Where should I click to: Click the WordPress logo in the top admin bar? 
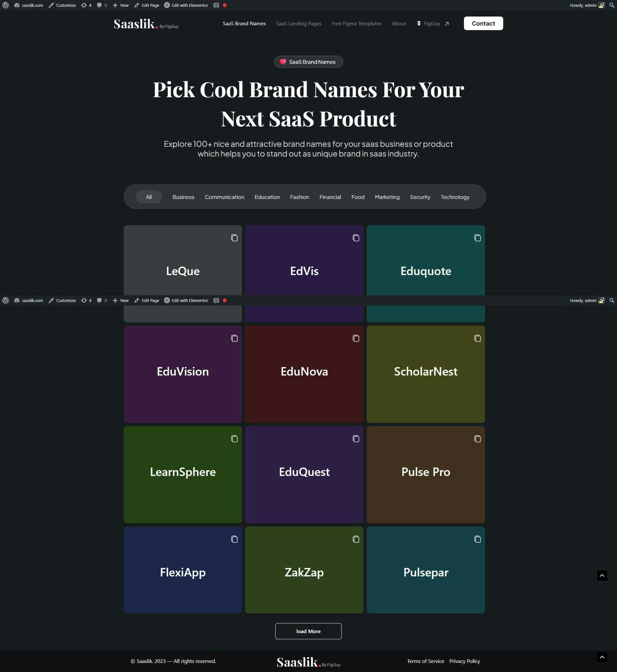coord(6,5)
